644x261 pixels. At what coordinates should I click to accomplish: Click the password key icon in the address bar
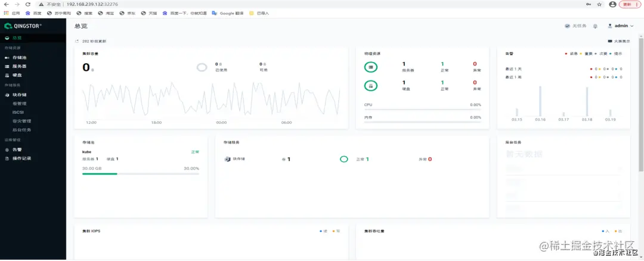click(x=589, y=4)
